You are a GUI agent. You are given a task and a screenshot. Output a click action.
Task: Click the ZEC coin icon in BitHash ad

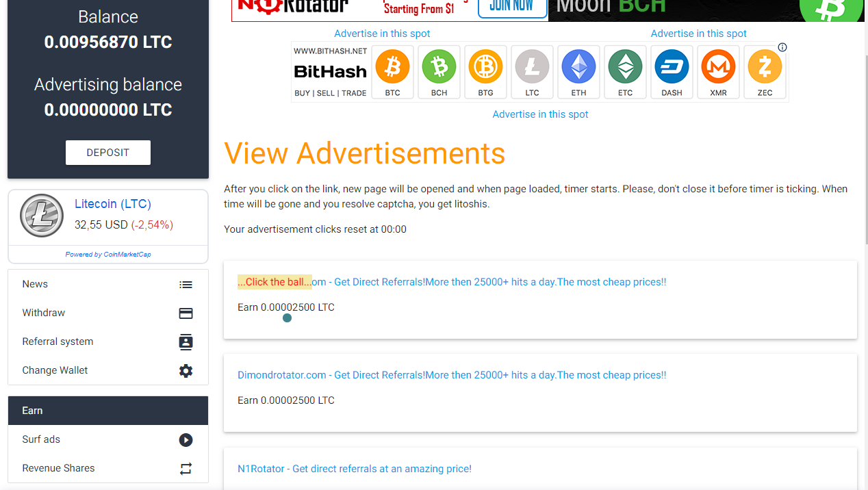pyautogui.click(x=765, y=67)
